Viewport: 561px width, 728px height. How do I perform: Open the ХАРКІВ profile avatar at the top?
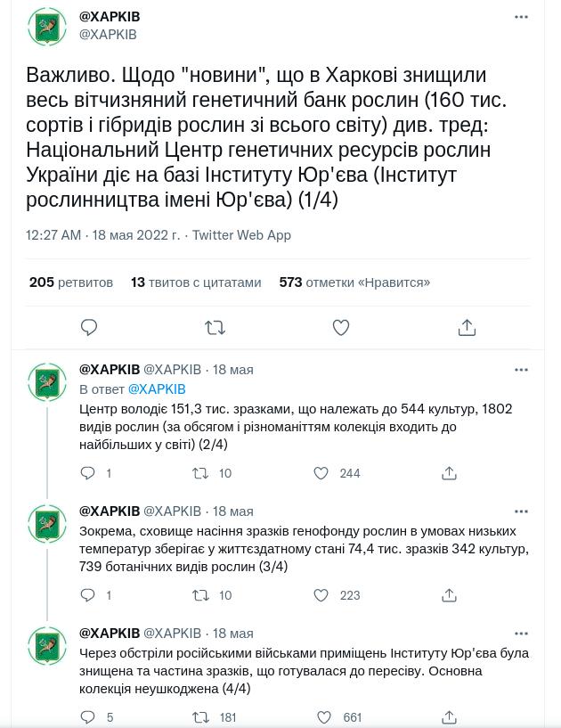pyautogui.click(x=47, y=27)
